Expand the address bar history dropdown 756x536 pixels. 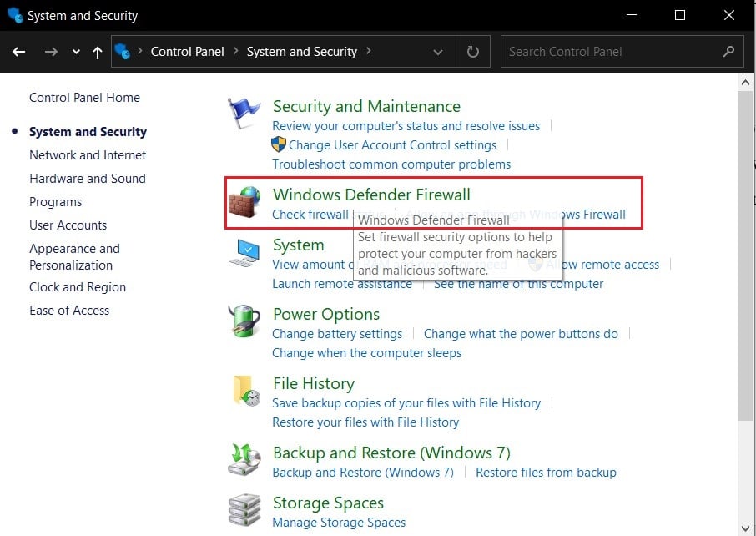(438, 51)
